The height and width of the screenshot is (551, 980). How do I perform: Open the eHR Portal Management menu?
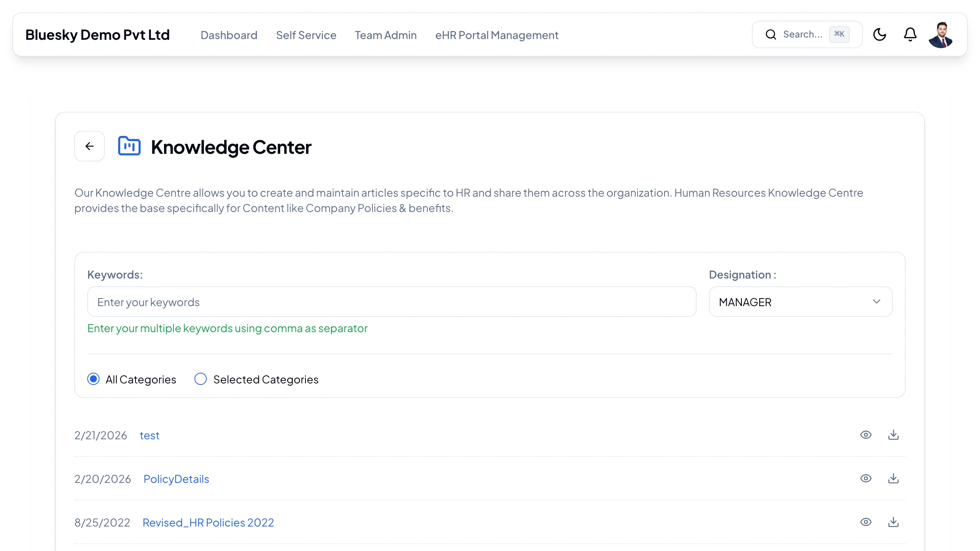497,35
